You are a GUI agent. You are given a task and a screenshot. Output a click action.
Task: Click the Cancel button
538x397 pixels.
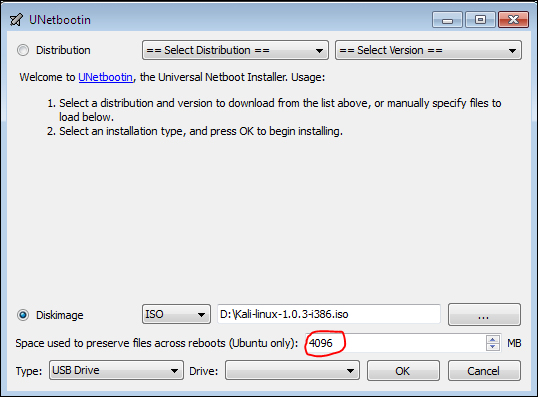pyautogui.click(x=484, y=371)
